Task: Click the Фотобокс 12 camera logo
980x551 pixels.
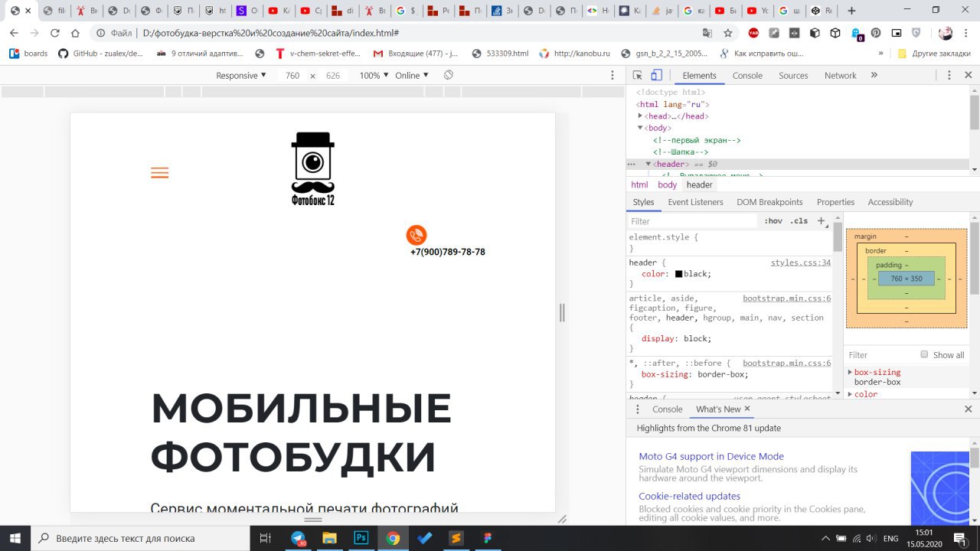Action: [313, 168]
